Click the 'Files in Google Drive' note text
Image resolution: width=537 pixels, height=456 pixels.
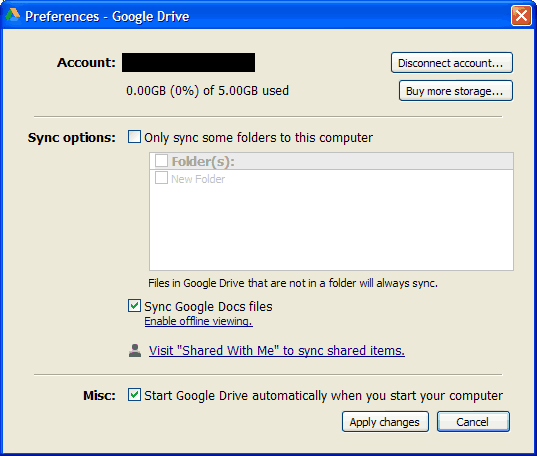(293, 283)
